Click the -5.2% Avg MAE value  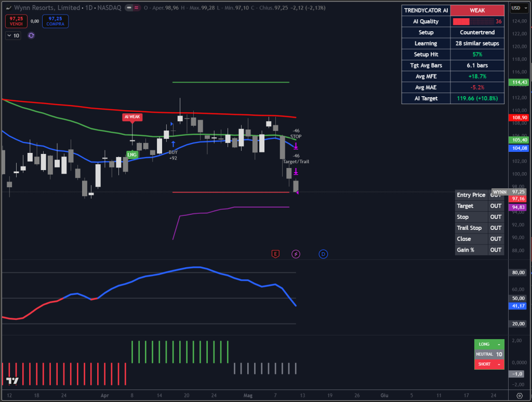point(477,87)
